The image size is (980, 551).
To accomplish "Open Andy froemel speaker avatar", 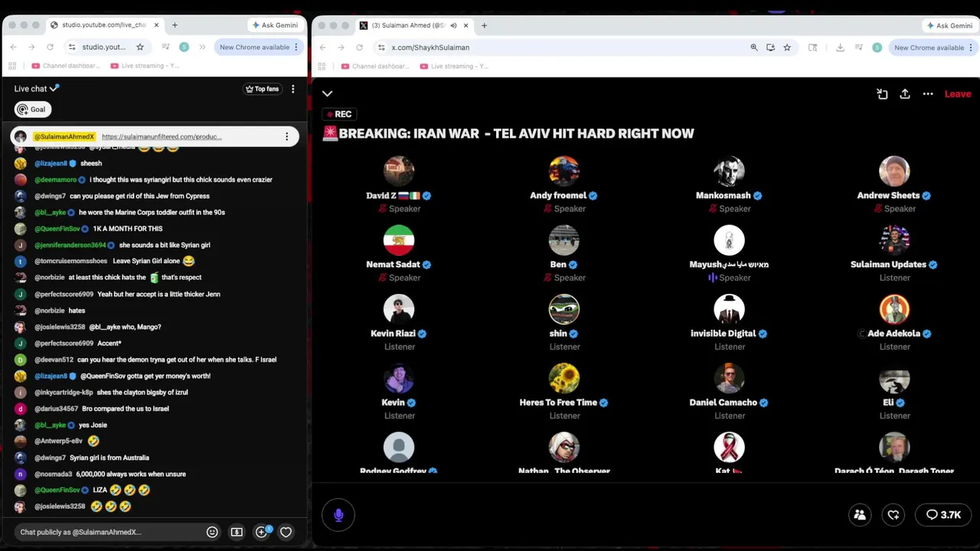I will (564, 171).
